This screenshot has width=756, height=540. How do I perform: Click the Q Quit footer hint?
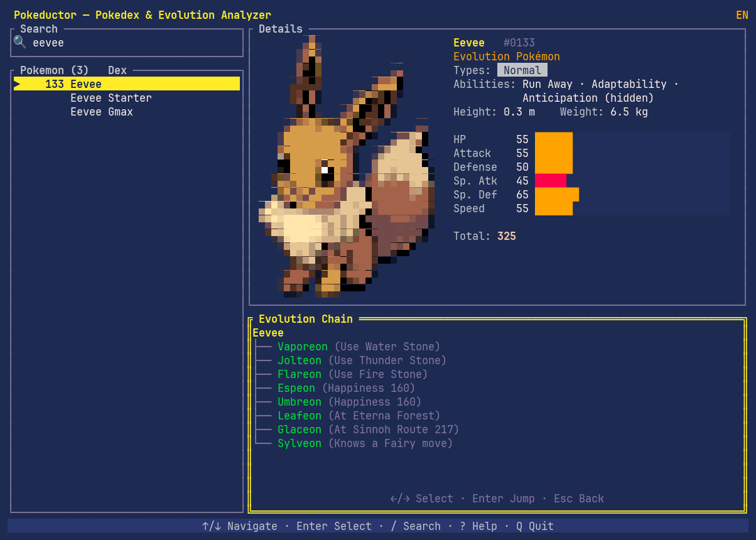click(535, 526)
